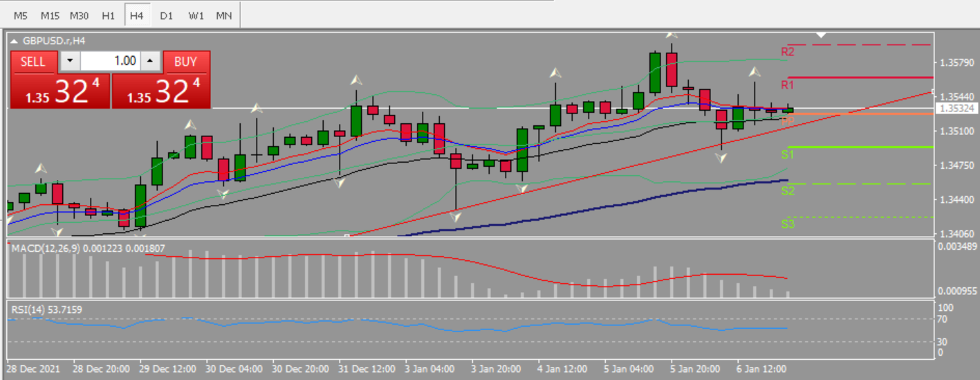This screenshot has height=380, width=980.
Task: Select the S1 pivot support label
Action: pyautogui.click(x=788, y=154)
